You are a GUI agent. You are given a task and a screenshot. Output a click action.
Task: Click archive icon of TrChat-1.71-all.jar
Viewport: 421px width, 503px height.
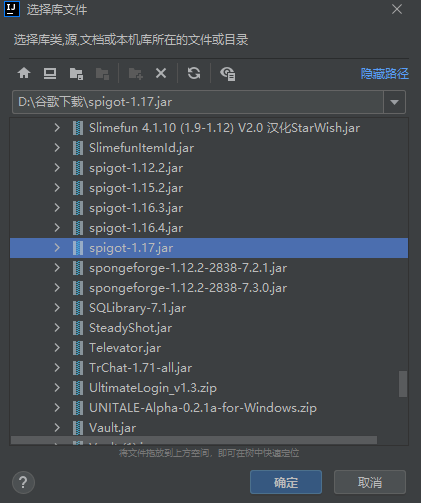(78, 368)
